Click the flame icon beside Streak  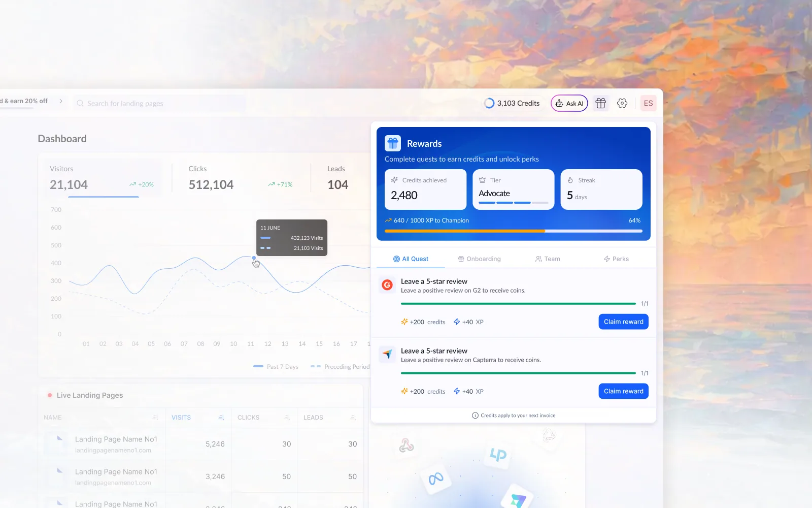[570, 180]
